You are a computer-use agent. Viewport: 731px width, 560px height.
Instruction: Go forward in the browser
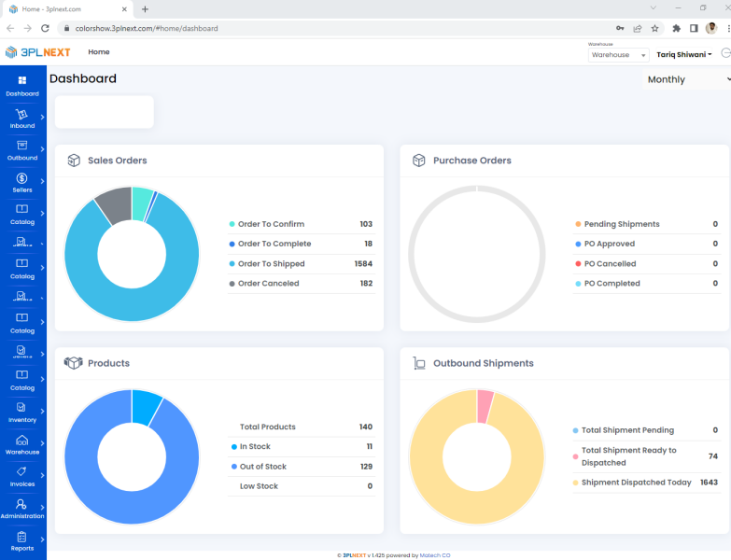point(27,28)
